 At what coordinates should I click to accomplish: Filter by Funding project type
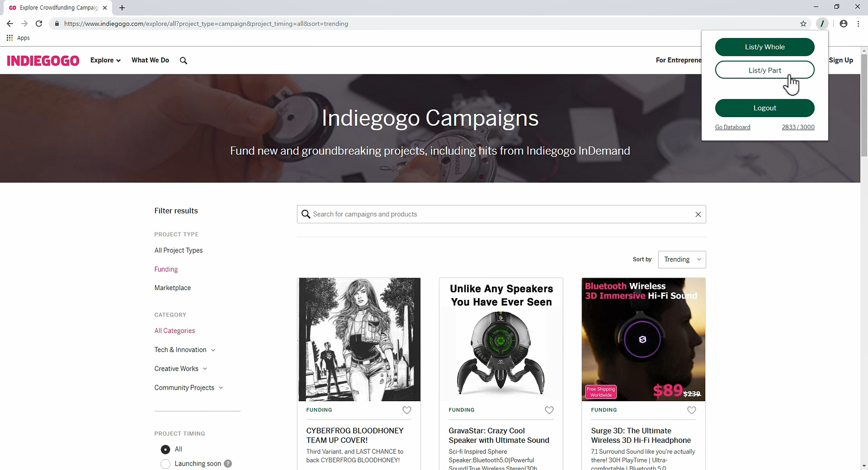pos(166,269)
